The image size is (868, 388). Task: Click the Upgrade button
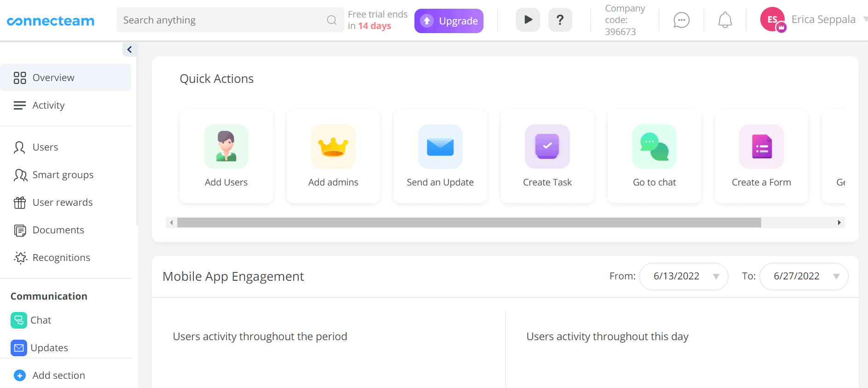tap(449, 21)
